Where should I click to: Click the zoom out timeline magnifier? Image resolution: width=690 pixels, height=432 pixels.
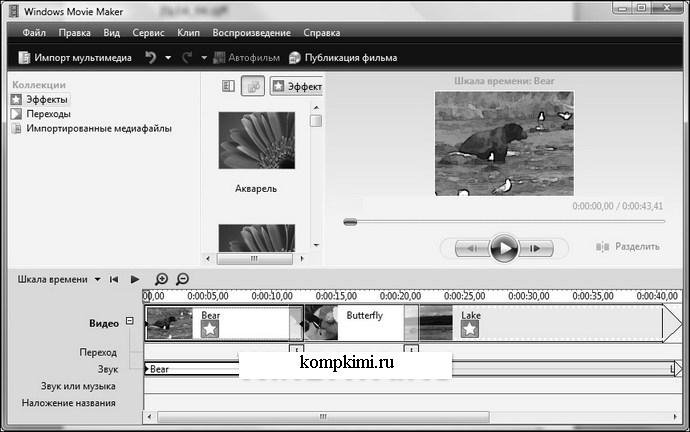tap(182, 279)
